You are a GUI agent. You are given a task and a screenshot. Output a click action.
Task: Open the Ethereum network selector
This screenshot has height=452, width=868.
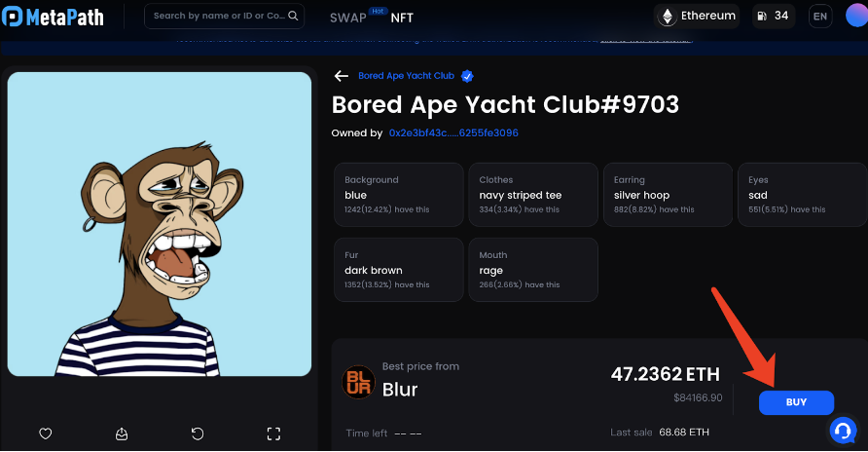pos(697,17)
